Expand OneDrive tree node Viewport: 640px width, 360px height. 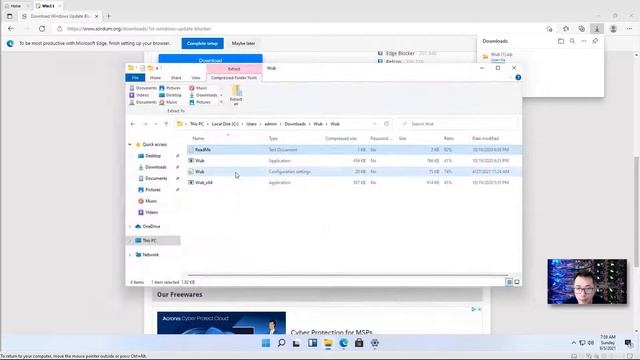click(x=130, y=227)
